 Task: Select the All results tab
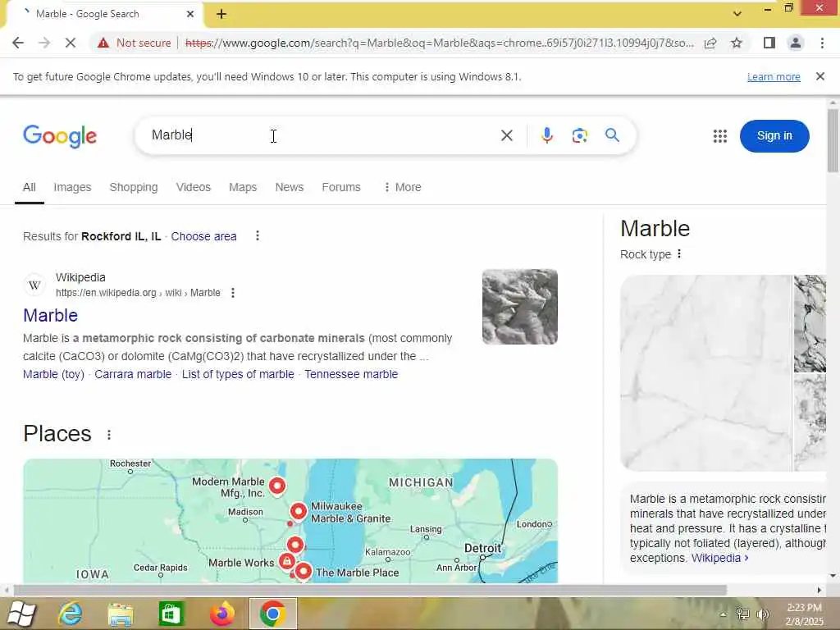30,188
